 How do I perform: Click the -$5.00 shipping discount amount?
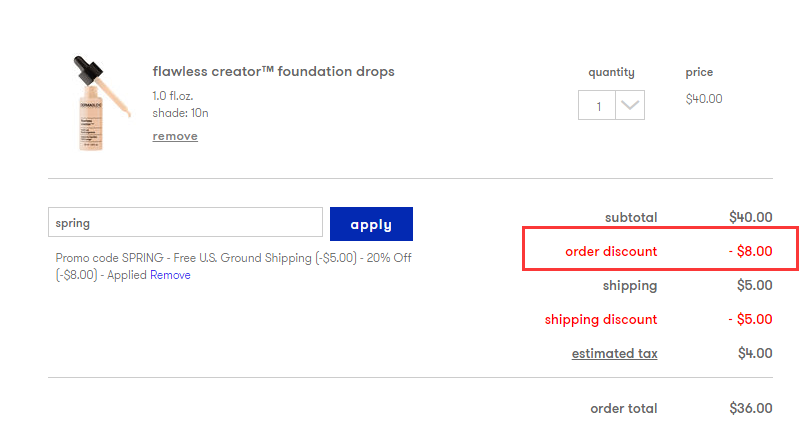750,320
